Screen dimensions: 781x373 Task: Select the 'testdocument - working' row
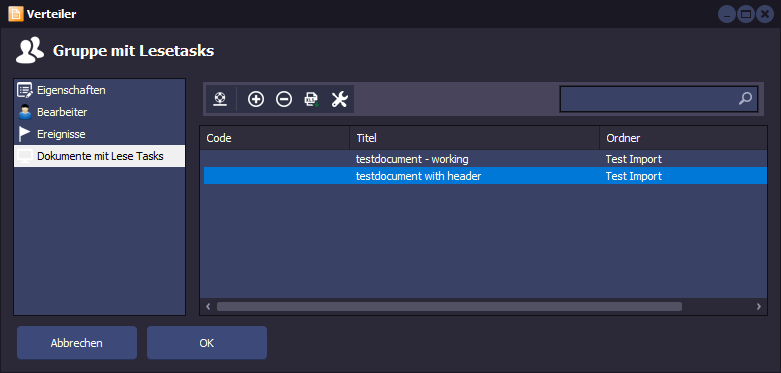point(485,159)
